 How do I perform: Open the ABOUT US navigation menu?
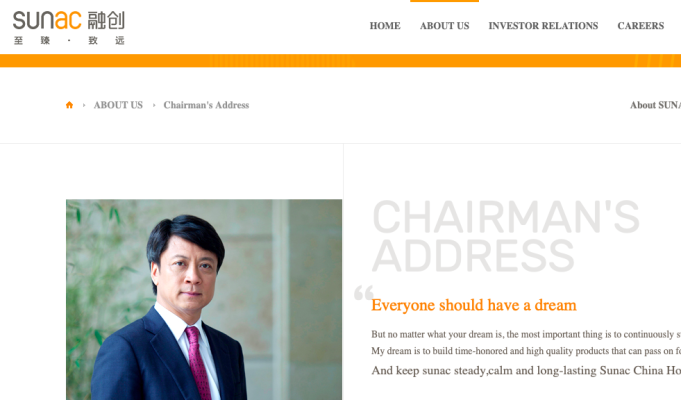tap(444, 26)
